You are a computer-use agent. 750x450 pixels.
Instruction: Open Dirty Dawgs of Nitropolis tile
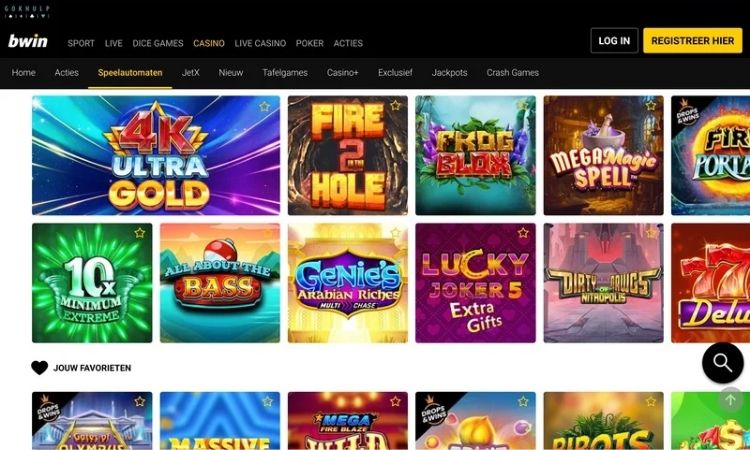click(604, 283)
